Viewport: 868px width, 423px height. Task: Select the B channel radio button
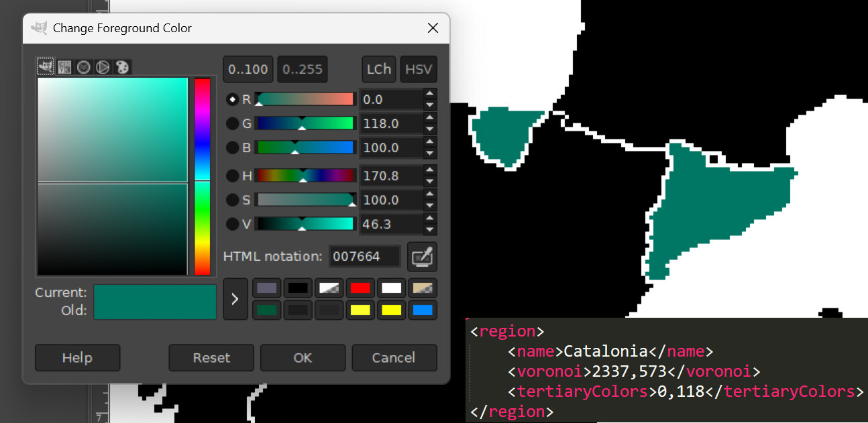[232, 147]
